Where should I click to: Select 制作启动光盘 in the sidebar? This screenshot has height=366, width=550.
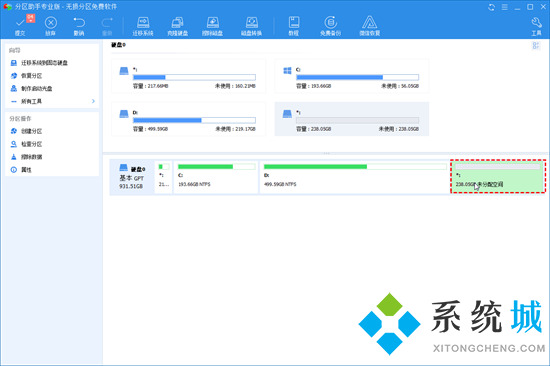(x=31, y=88)
